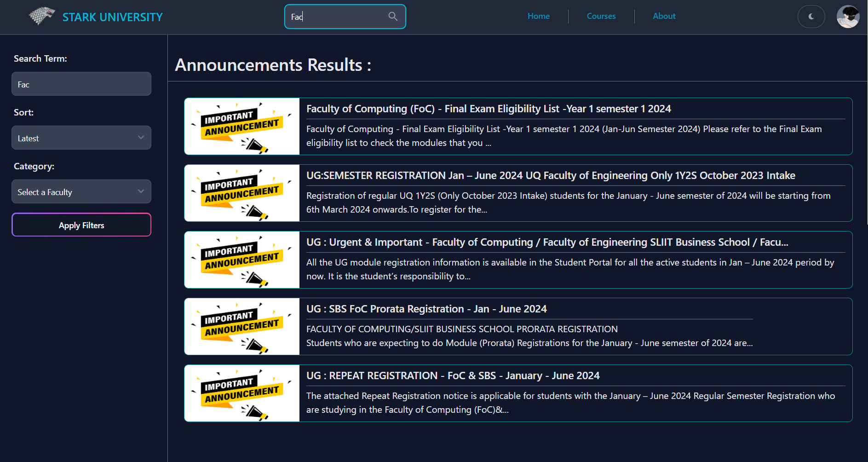
Task: Open the profile avatar menu
Action: pos(848,17)
